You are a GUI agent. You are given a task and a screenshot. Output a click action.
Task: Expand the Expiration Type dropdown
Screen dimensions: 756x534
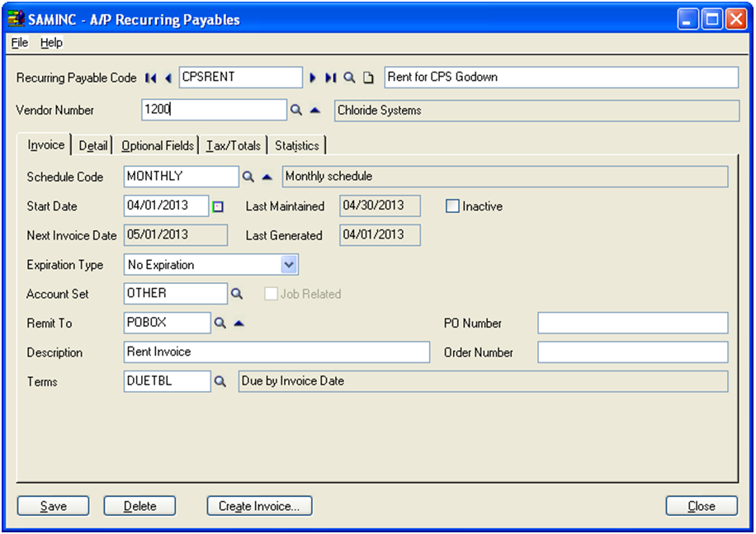[x=289, y=265]
